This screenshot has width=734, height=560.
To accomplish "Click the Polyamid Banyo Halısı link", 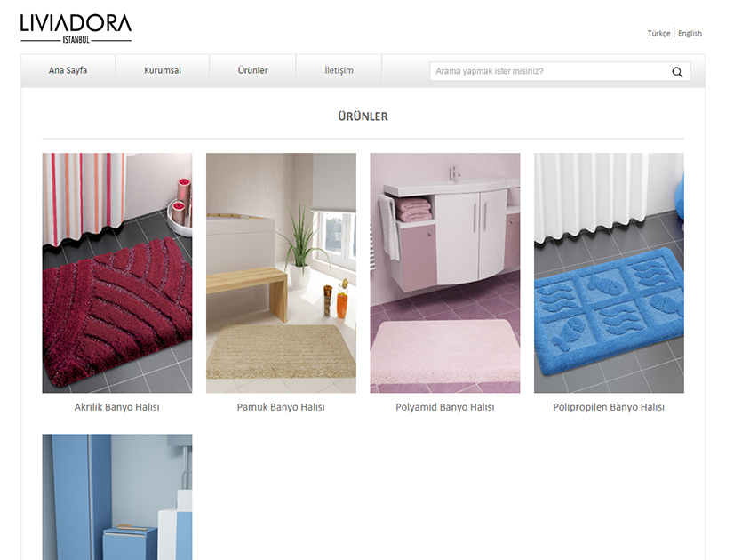I will pos(444,407).
